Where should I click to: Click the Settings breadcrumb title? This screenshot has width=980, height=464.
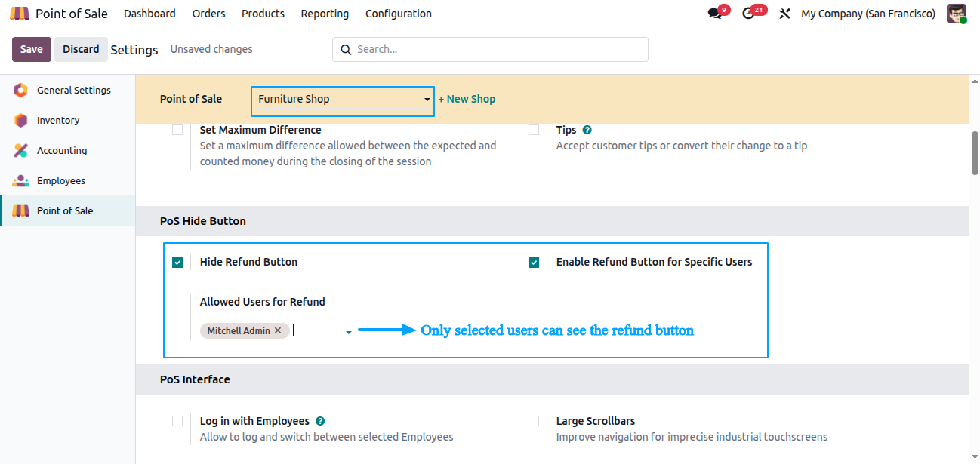[134, 50]
